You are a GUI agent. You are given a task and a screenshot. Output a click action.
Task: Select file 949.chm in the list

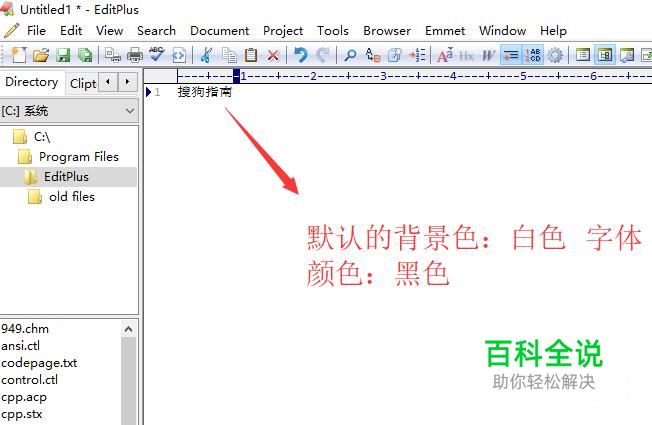pos(25,329)
